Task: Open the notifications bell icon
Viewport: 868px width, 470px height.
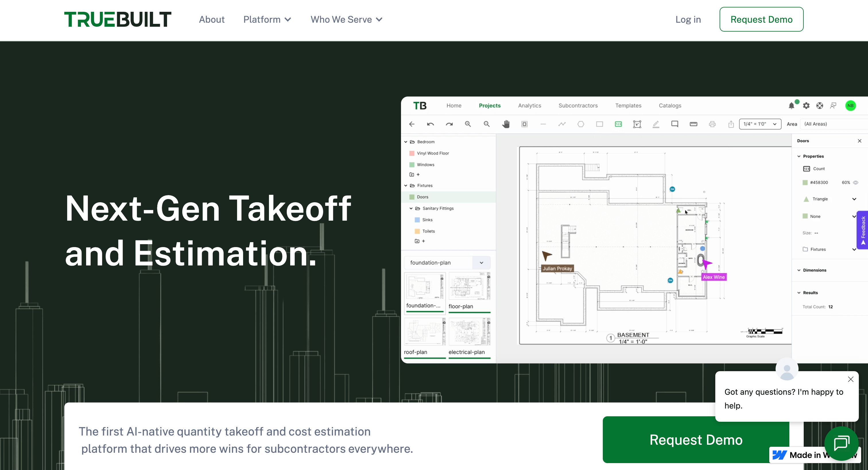Action: [x=791, y=106]
